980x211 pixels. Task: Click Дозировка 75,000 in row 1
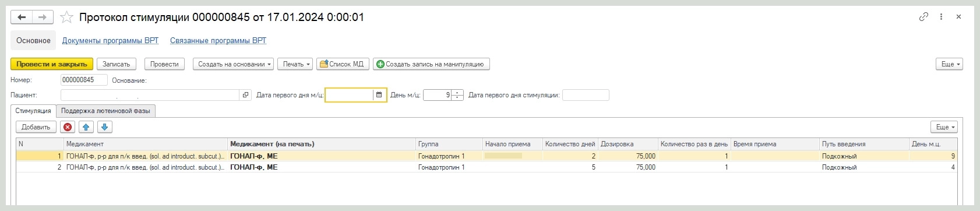coord(628,156)
